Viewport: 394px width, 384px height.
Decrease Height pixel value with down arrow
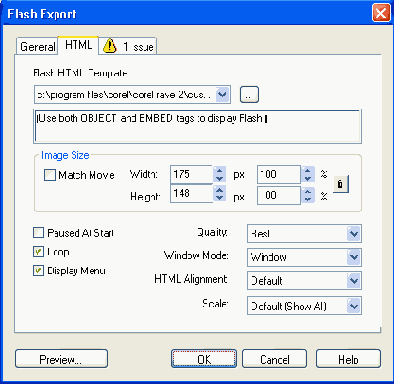coord(219,197)
